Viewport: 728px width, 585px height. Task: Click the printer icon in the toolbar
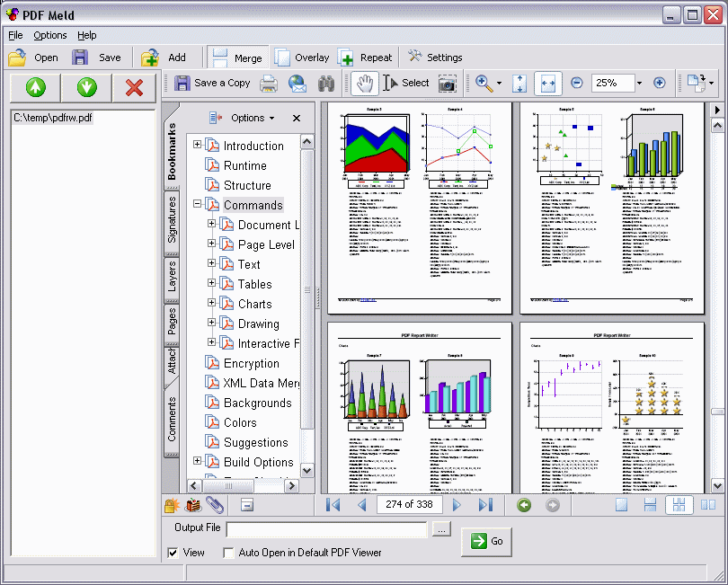[x=268, y=83]
